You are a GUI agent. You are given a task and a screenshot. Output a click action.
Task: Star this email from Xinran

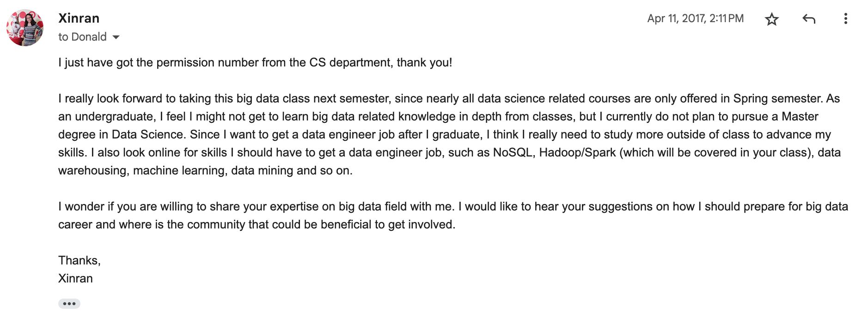click(771, 19)
